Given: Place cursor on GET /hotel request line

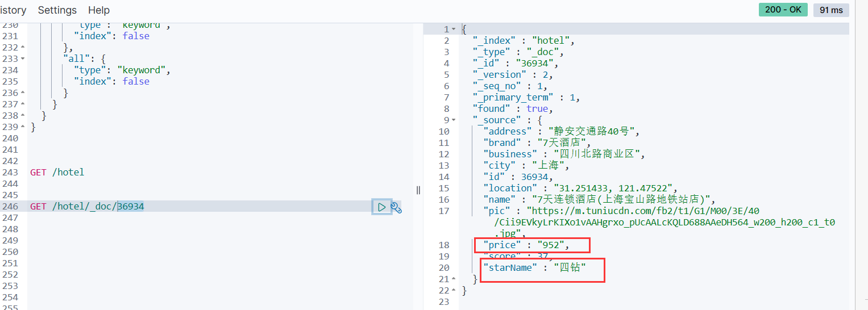Looking at the screenshot, I should coord(57,172).
